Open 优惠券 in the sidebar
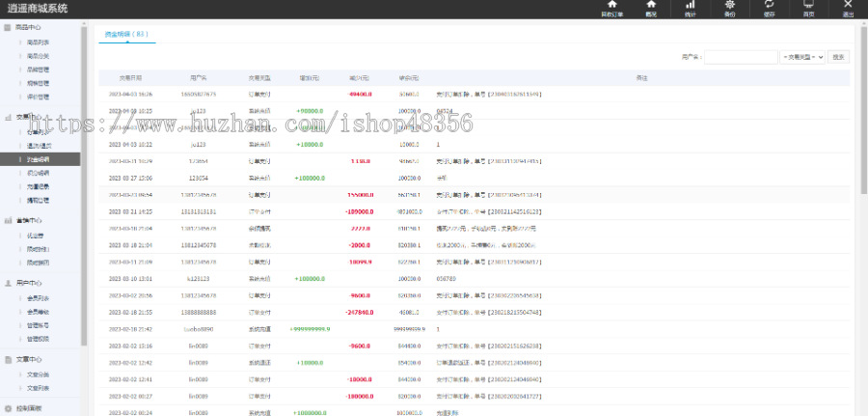Screen dimensions: 868x416 (35, 236)
